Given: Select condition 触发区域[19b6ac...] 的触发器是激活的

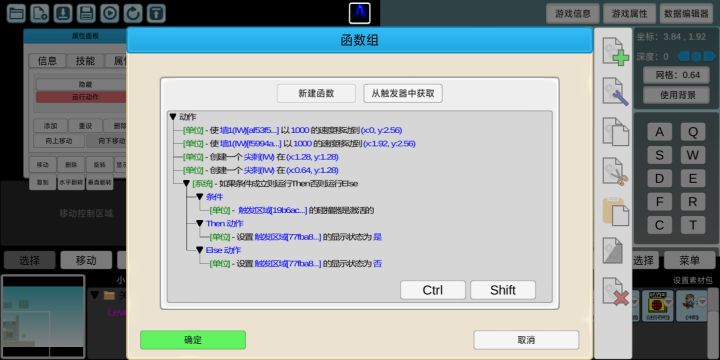Looking at the screenshot, I should pos(292,210).
